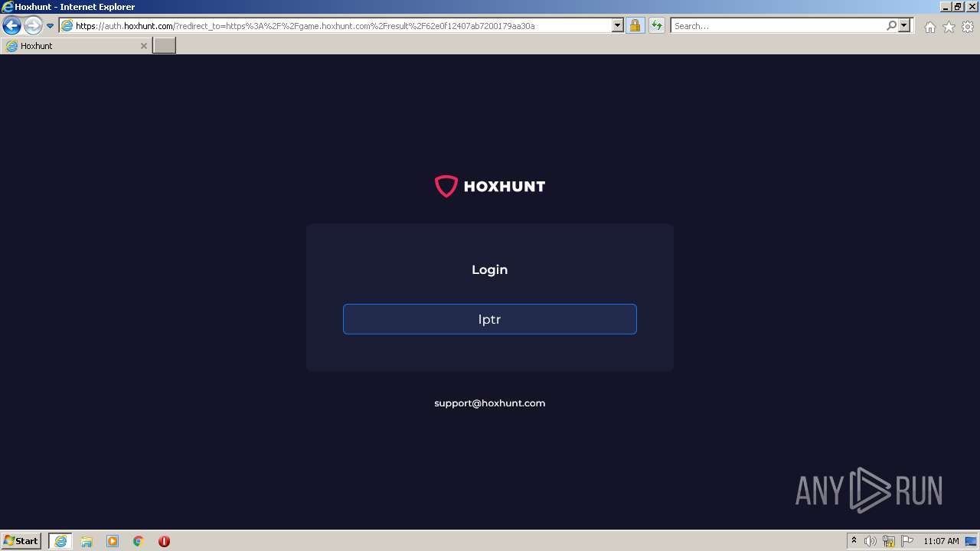Click the auth.hoxhunt.com address bar
980x551 pixels.
coord(335,26)
